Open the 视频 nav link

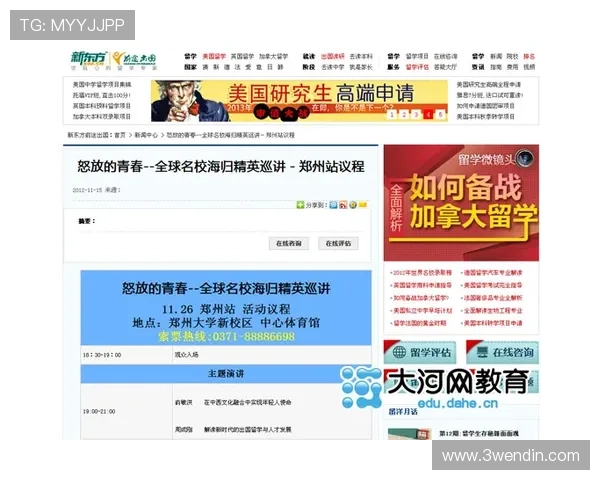(x=529, y=67)
